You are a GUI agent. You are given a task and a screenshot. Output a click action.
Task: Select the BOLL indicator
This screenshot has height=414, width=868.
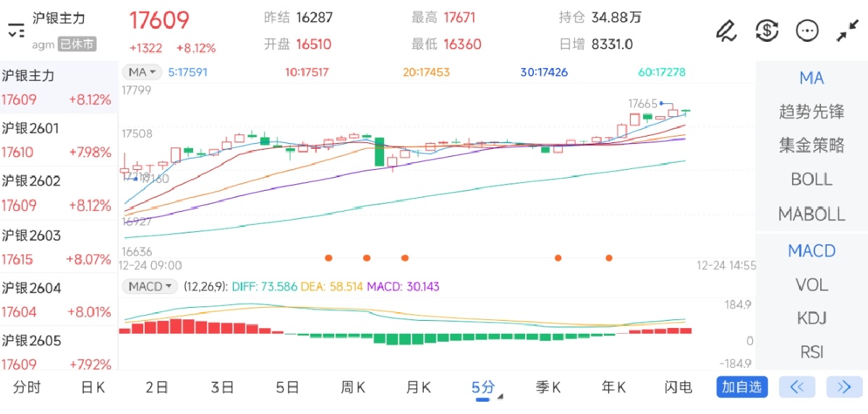[x=812, y=179]
